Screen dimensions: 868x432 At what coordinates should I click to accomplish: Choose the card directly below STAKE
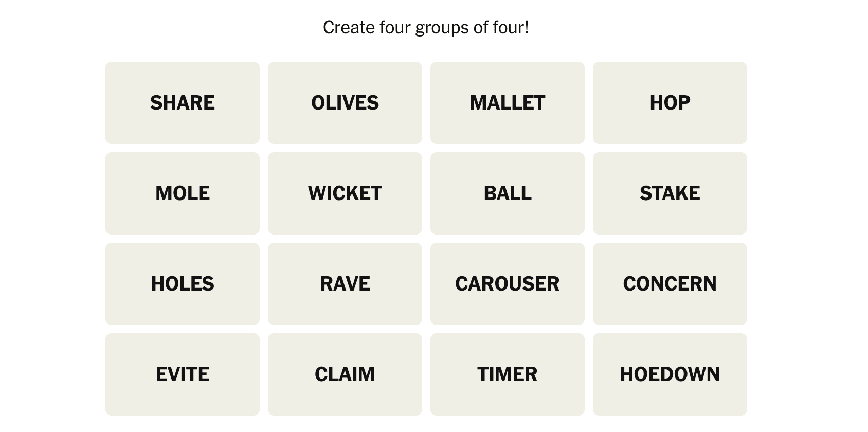click(x=670, y=284)
